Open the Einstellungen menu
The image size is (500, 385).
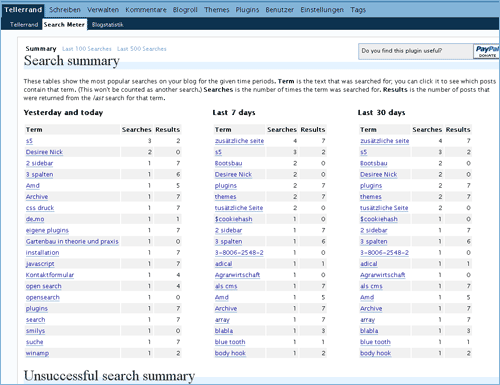tap(322, 10)
